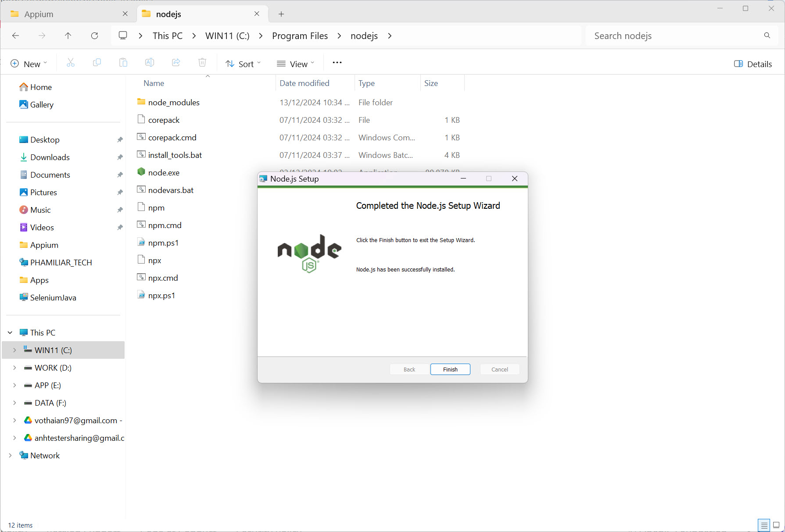Expand APP (E:) drive node
This screenshot has height=532, width=785.
(x=14, y=386)
